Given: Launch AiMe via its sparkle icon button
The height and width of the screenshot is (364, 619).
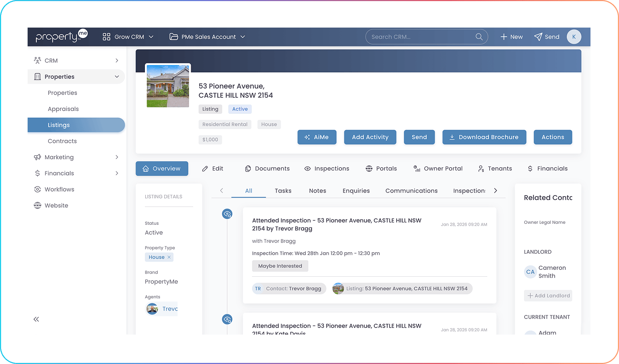Looking at the screenshot, I should tap(307, 137).
